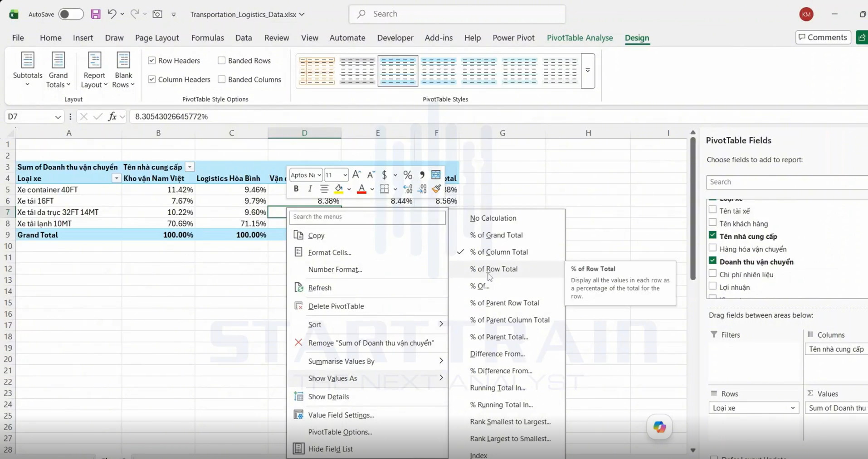Click the Undo arrow icon
The height and width of the screenshot is (459, 868).
(112, 14)
